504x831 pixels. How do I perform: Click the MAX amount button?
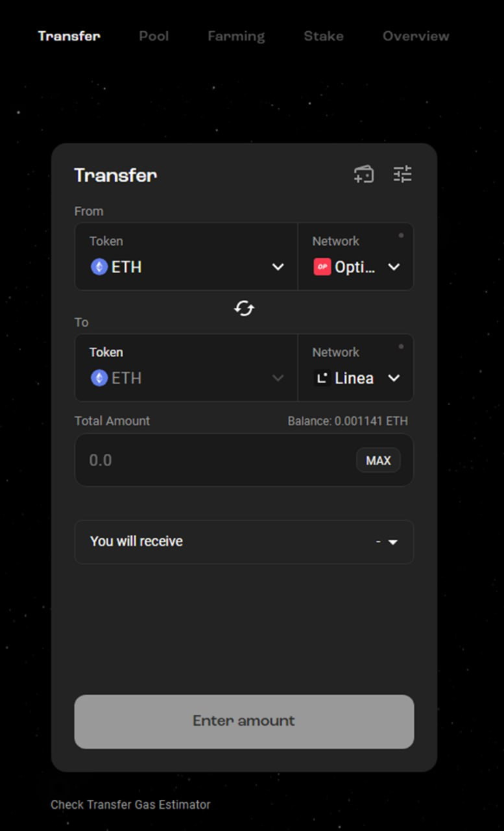[x=378, y=460]
